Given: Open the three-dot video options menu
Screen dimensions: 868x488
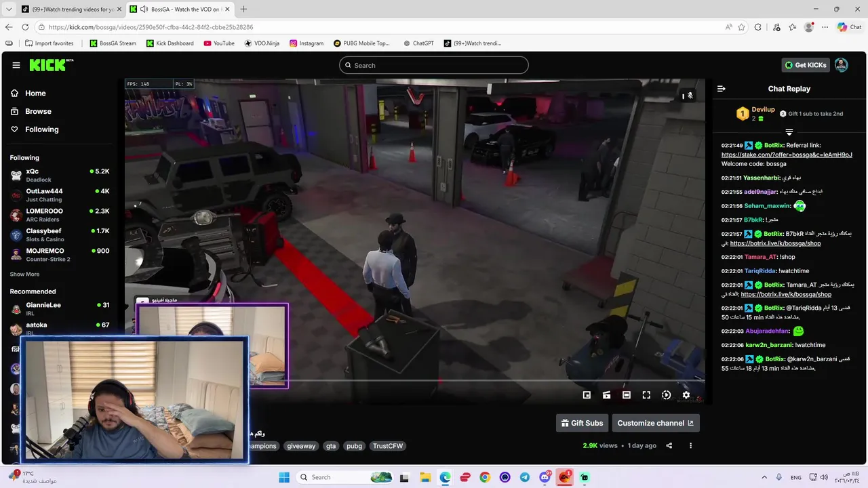Looking at the screenshot, I should coord(690,445).
